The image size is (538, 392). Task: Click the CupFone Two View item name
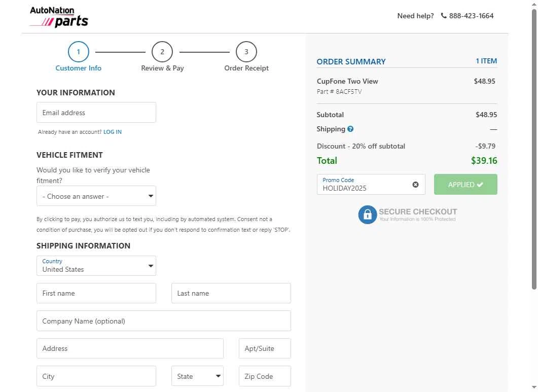(x=347, y=81)
